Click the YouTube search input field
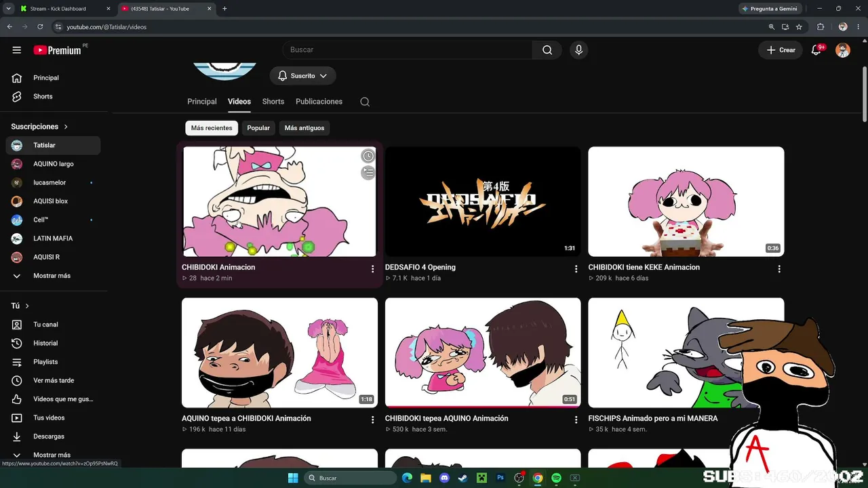868x488 pixels. point(407,50)
